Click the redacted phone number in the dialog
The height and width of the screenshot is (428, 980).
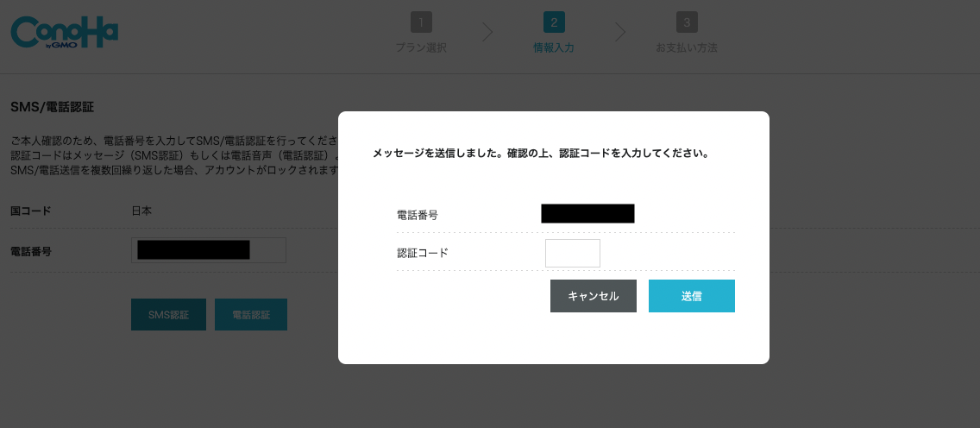coord(587,214)
